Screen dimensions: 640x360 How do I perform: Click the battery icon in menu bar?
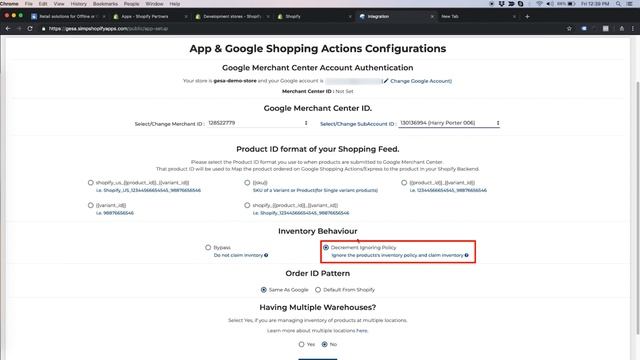coord(571,4)
